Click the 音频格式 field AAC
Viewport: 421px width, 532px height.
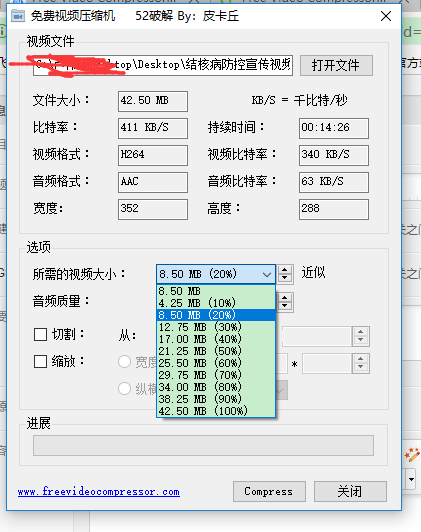[153, 182]
